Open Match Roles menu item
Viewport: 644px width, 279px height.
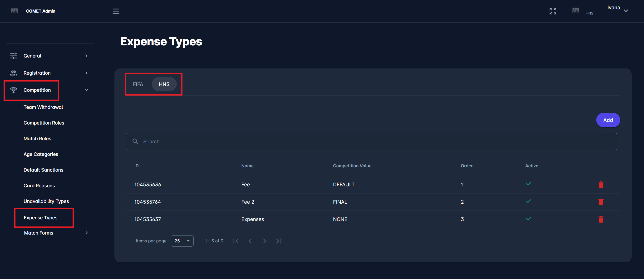pyautogui.click(x=37, y=138)
